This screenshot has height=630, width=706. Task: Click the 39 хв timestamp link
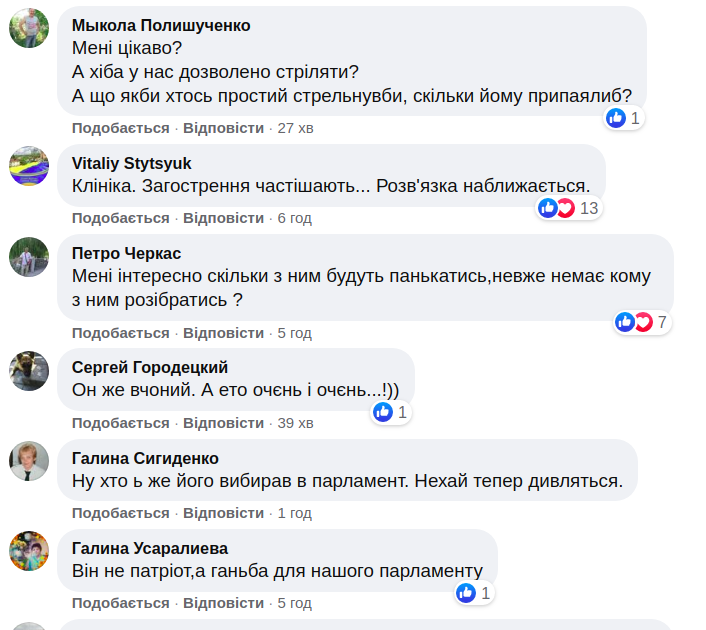click(x=295, y=423)
